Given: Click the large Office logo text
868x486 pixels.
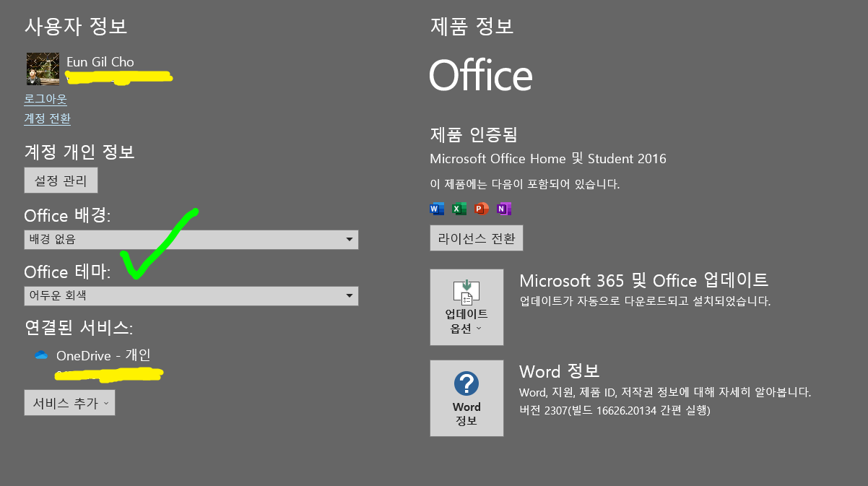Looking at the screenshot, I should tap(481, 75).
